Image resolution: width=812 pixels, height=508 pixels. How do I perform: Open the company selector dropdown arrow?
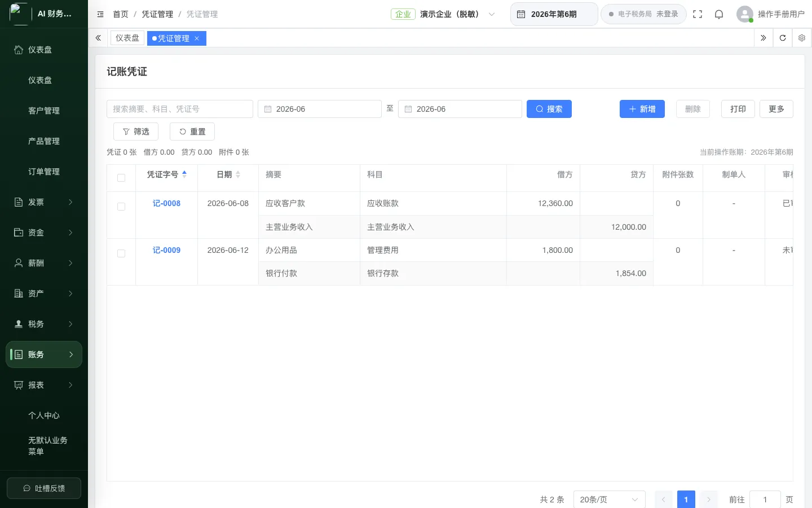492,14
